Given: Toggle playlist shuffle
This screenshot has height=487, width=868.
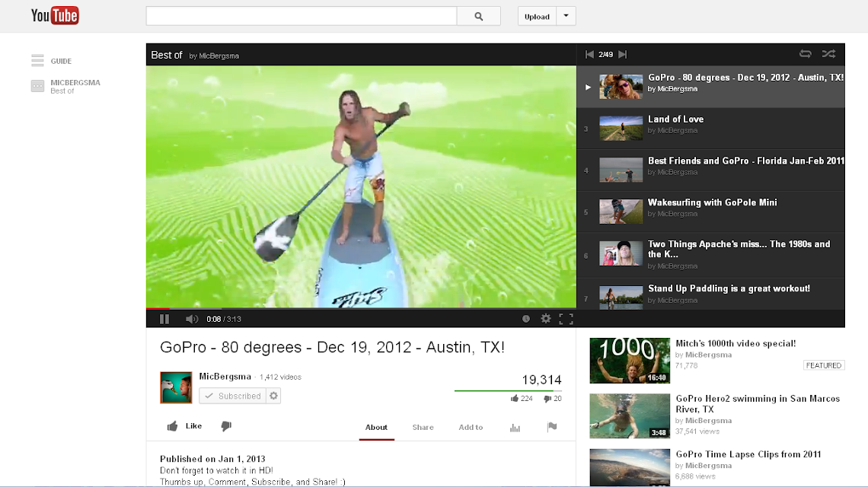Looking at the screenshot, I should pyautogui.click(x=828, y=54).
